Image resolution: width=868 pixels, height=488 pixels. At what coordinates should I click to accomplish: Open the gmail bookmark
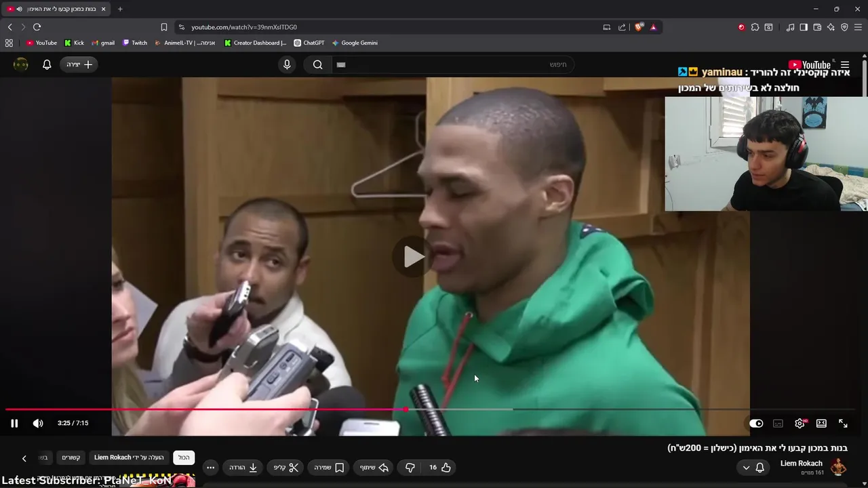coord(103,43)
